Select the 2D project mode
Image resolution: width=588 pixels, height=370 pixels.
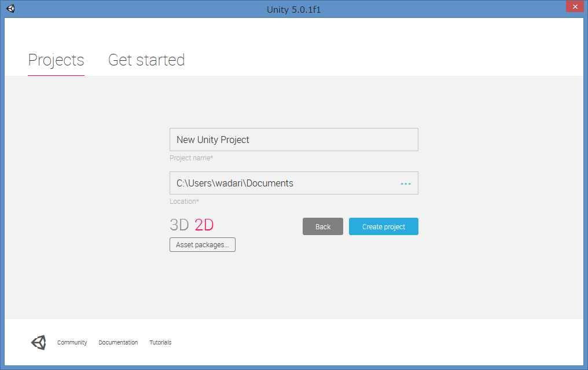point(204,225)
